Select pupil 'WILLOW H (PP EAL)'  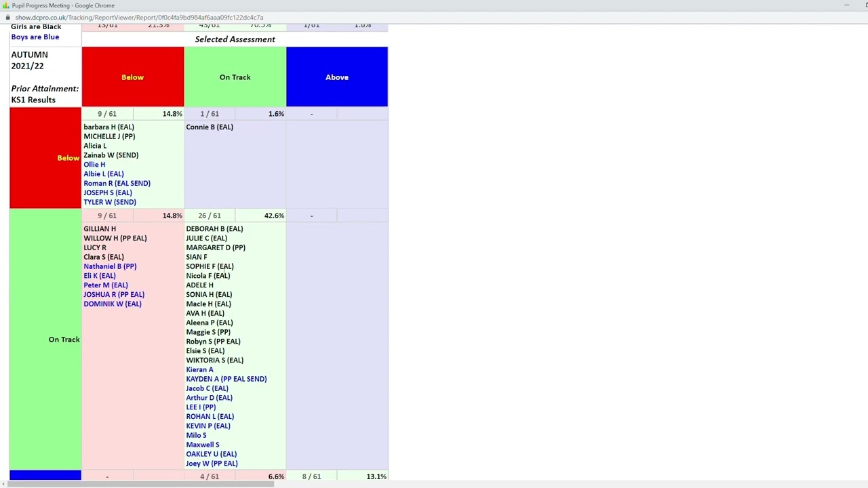pyautogui.click(x=115, y=239)
